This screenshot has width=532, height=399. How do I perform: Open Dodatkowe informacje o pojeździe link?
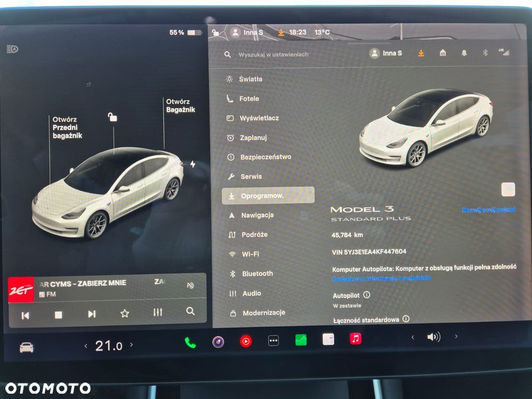(x=381, y=278)
